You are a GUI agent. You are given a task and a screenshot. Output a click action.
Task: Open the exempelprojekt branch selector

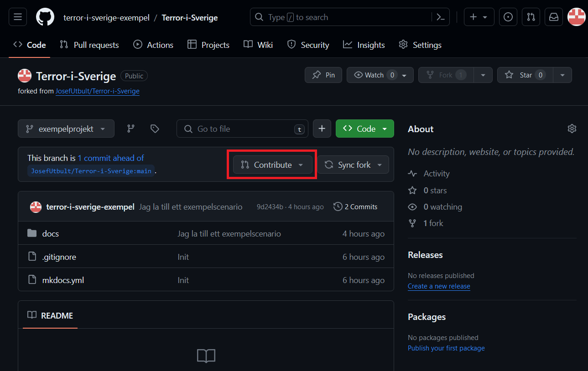(66, 129)
